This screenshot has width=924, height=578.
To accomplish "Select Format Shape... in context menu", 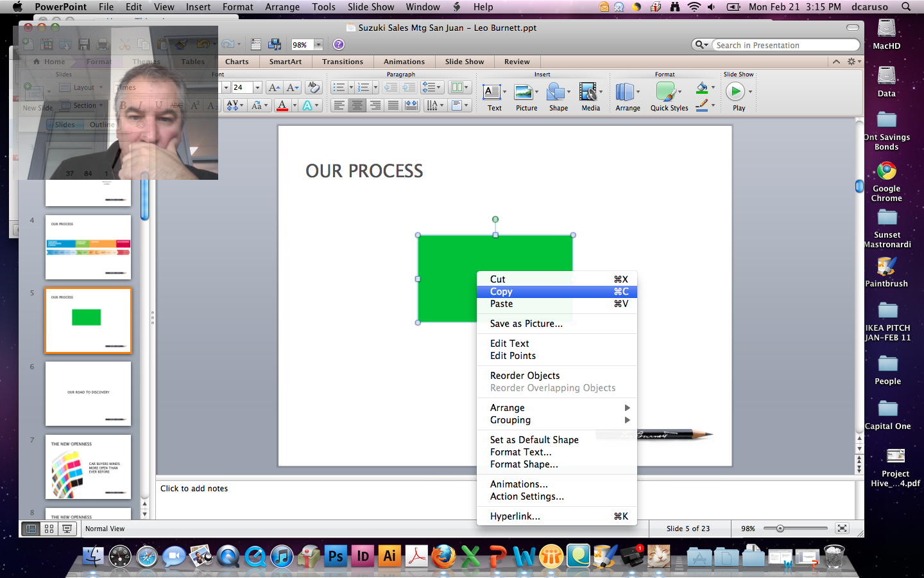I will pyautogui.click(x=524, y=464).
